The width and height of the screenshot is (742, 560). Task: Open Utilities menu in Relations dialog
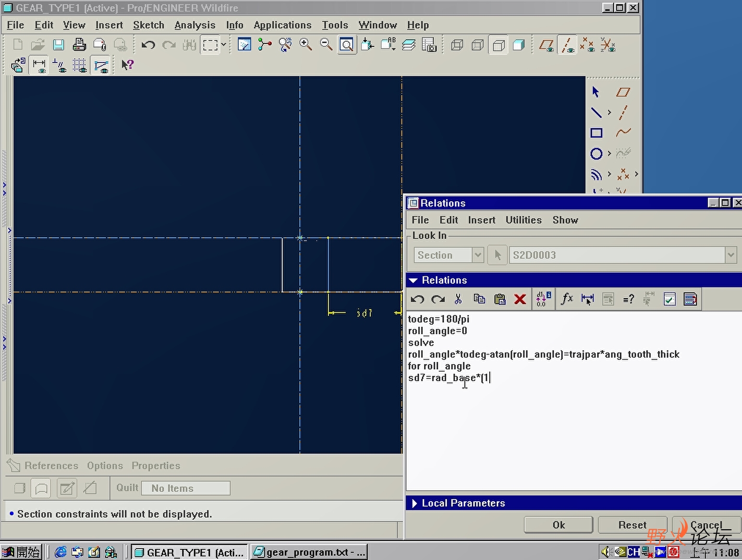pyautogui.click(x=524, y=220)
